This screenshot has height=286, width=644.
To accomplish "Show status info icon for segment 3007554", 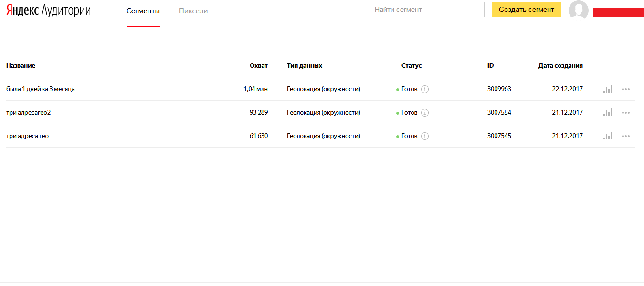I will pos(425,113).
